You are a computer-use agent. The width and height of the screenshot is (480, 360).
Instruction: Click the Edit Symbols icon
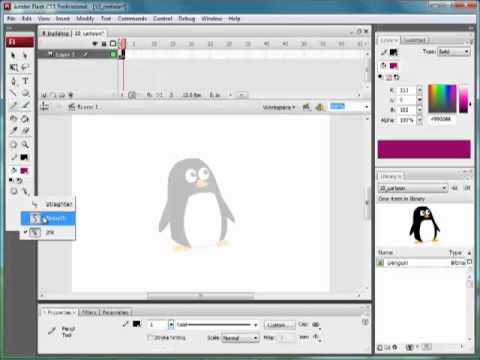(320, 107)
